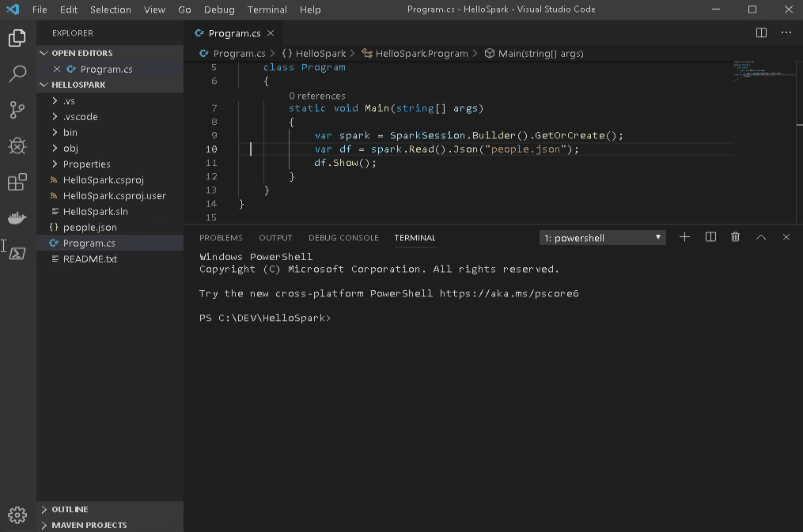
Task: Close the terminal panel
Action: pos(786,237)
